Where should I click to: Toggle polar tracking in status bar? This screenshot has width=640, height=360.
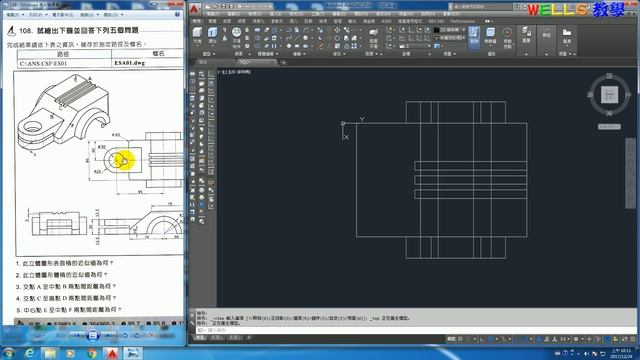[x=490, y=339]
